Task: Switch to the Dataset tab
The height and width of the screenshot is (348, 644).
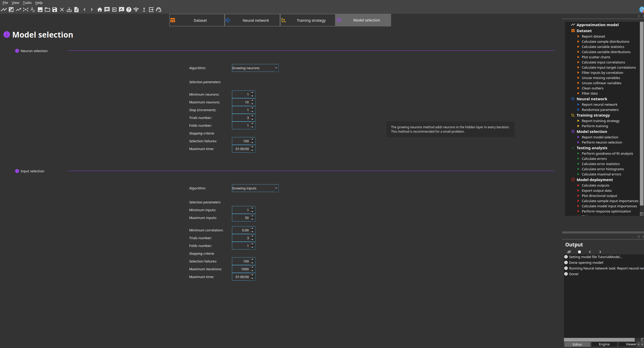Action: click(197, 20)
